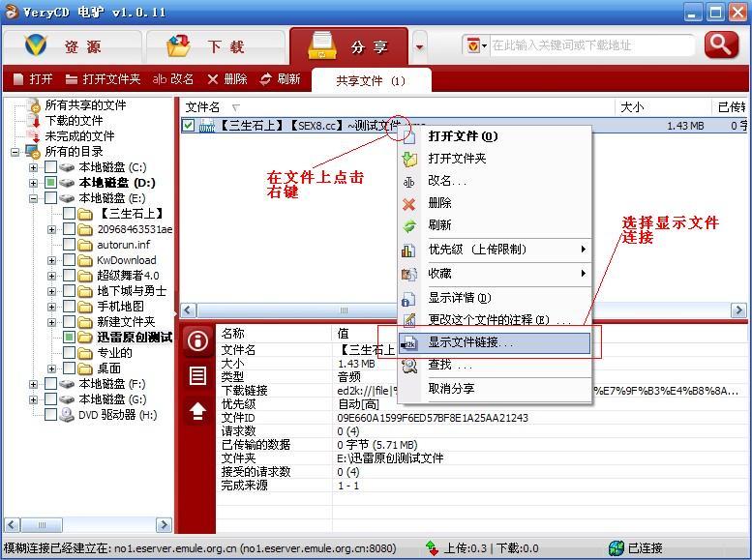Click the red magnifier search button
Screen dimensions: 752x560
pos(722,45)
